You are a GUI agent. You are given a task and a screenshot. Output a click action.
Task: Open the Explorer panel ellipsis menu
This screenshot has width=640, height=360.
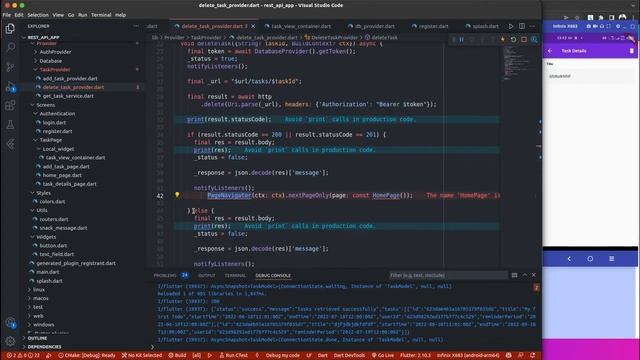(136, 26)
